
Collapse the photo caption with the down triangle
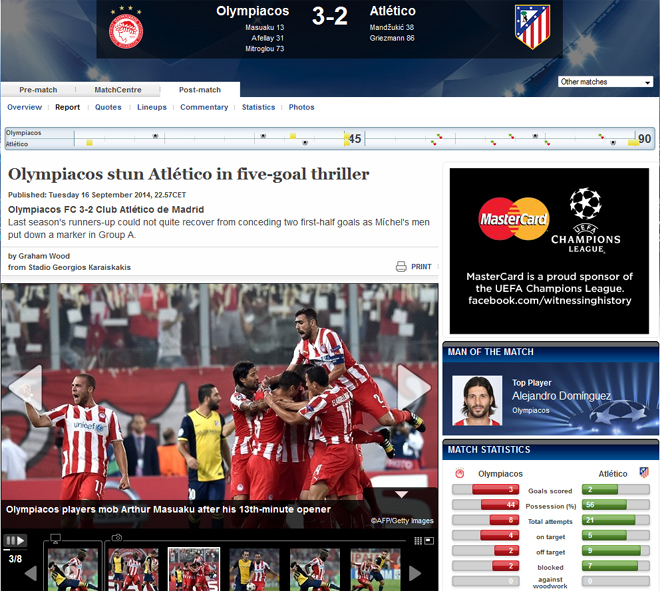(401, 494)
